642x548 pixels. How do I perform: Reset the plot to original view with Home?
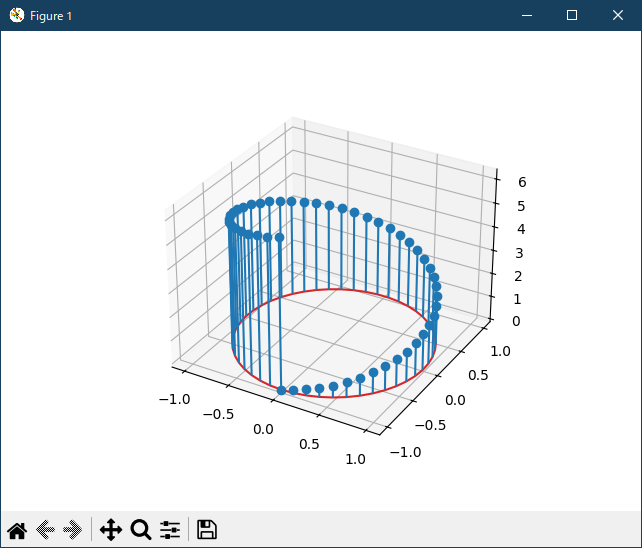17,530
